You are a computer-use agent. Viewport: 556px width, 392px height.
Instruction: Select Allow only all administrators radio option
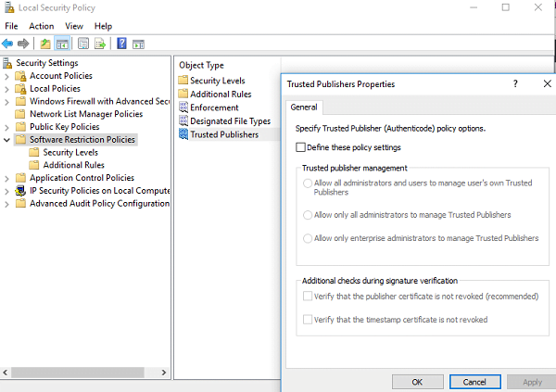coord(308,215)
